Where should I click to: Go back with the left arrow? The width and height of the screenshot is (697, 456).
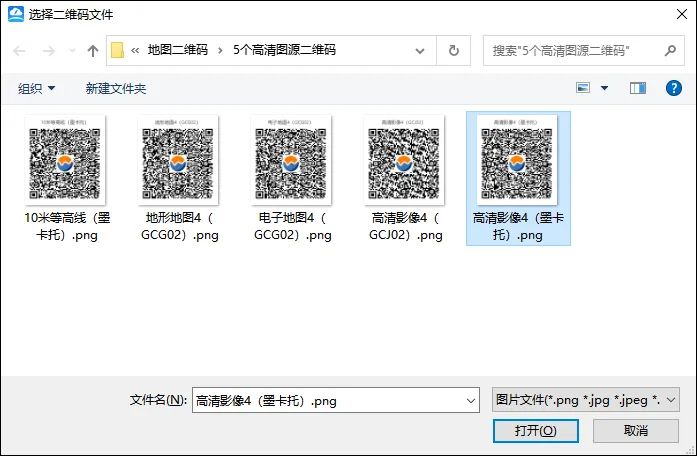(19, 51)
